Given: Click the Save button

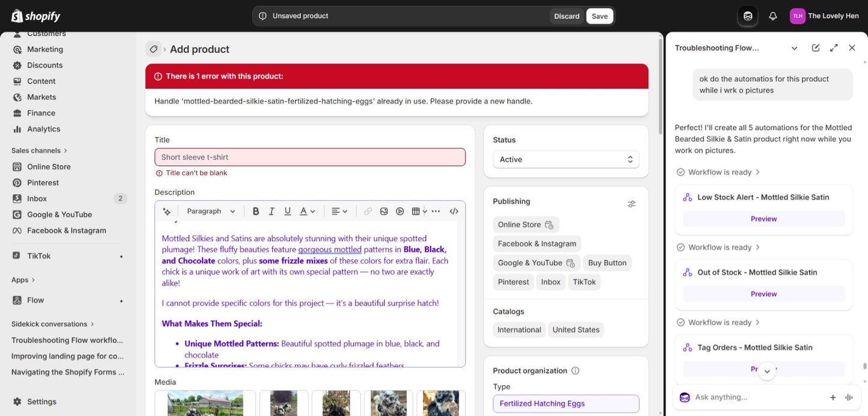Looking at the screenshot, I should click(599, 16).
